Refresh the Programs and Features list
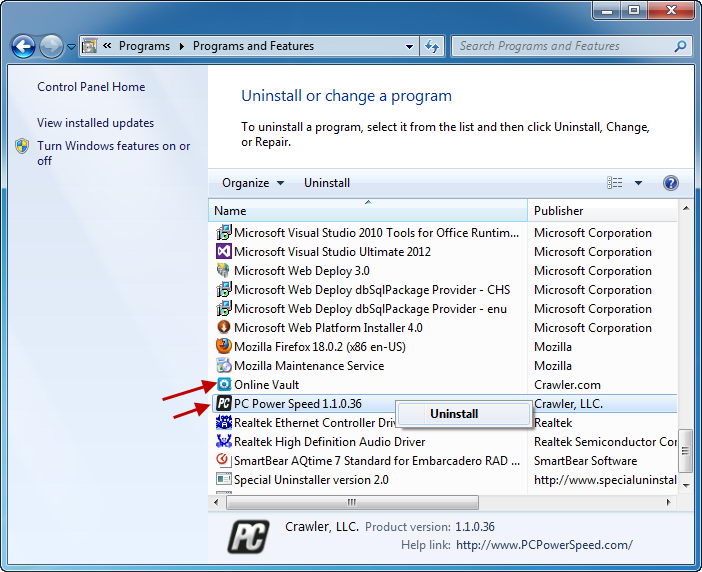 [432, 46]
